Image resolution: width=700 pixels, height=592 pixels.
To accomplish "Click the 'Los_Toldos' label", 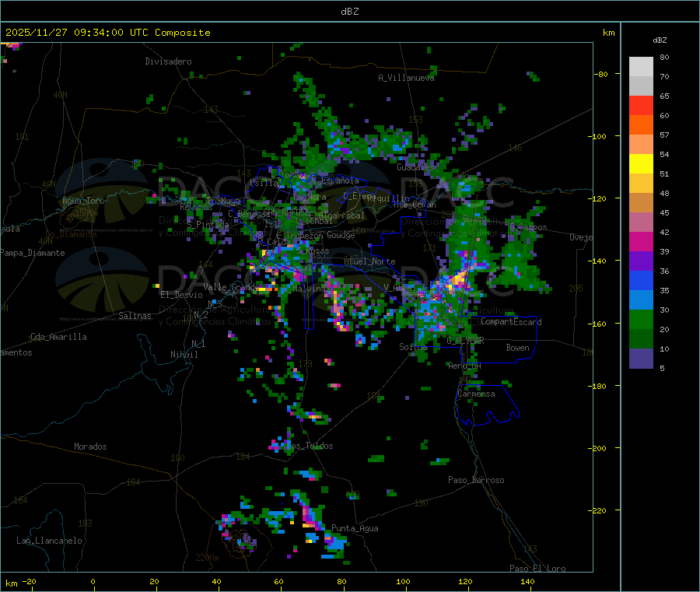I will [x=310, y=446].
